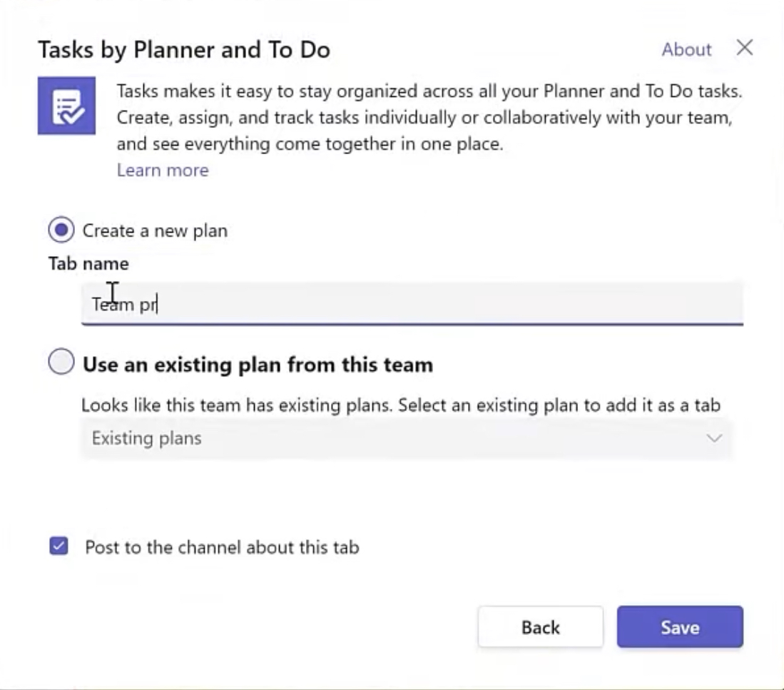Save the new plan tab
The width and height of the screenshot is (784, 690).
(680, 627)
